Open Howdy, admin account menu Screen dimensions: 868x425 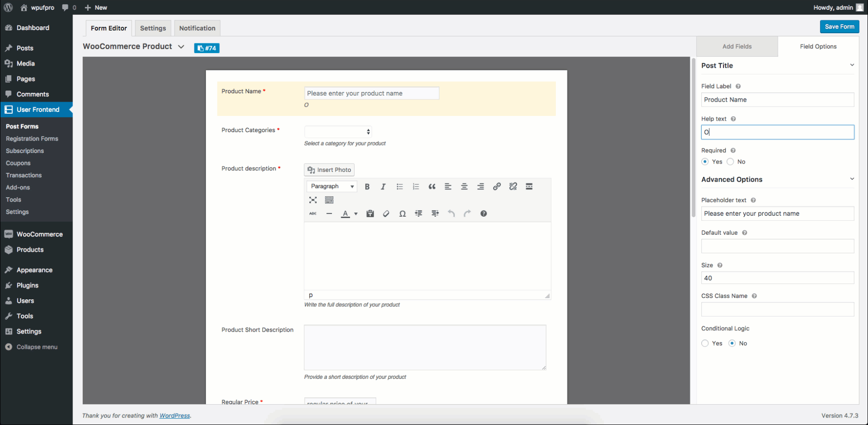click(x=838, y=7)
